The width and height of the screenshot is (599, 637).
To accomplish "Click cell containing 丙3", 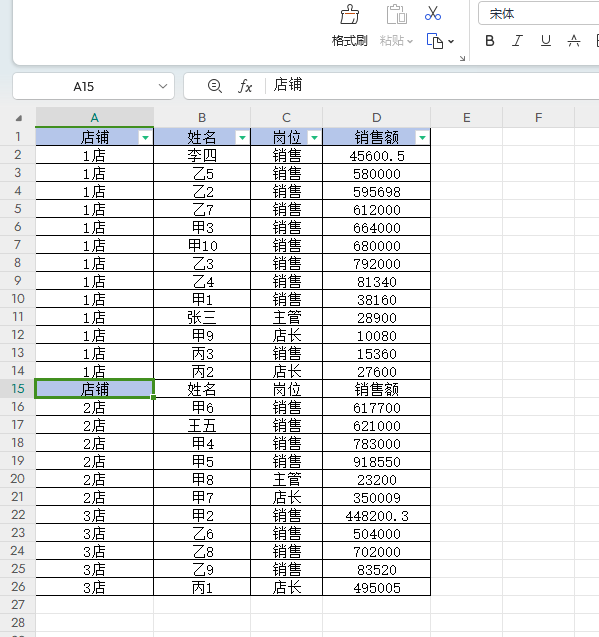I will point(202,353).
